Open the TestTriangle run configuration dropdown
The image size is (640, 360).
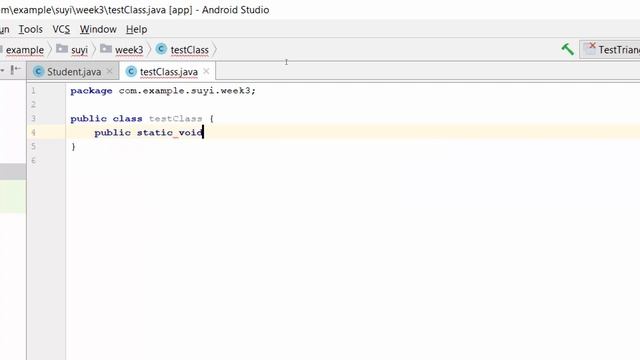tap(611, 50)
